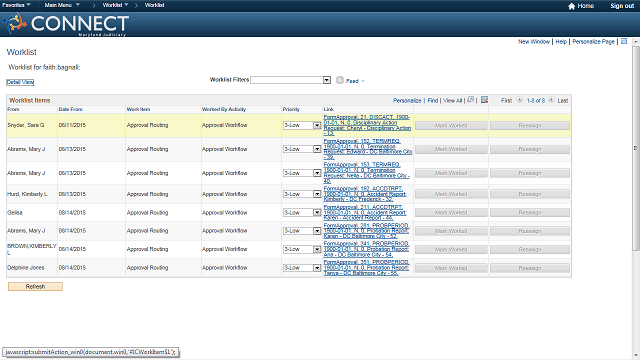640x360 pixels.
Task: Open the New Window link
Action: click(x=534, y=42)
